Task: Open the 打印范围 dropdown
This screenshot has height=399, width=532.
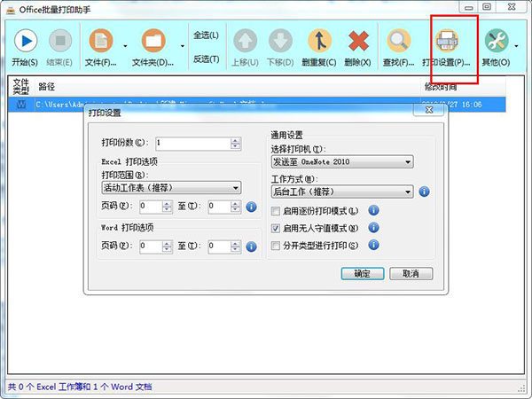Action: pyautogui.click(x=171, y=188)
